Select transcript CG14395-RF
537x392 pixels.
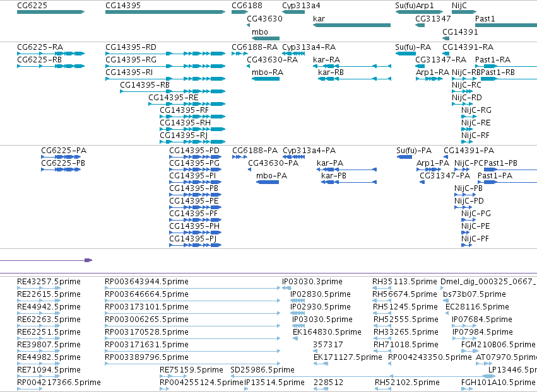(192, 117)
